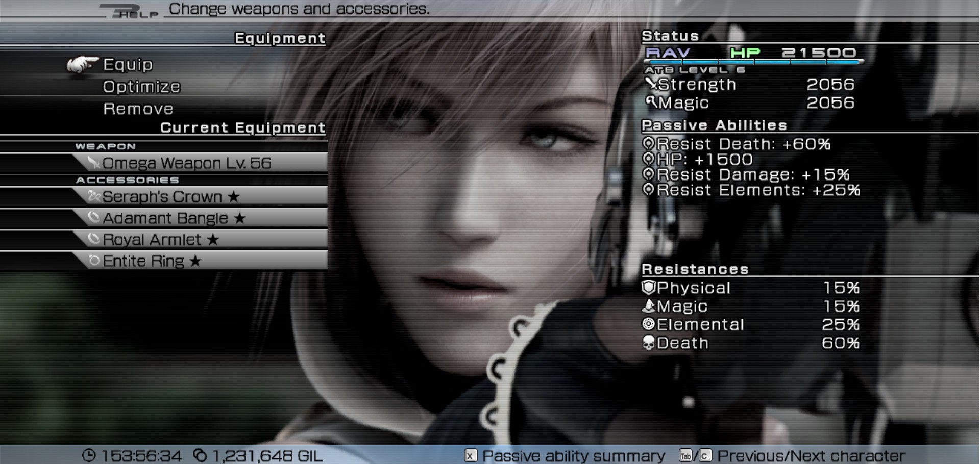Click the Passive Abilities header

pyautogui.click(x=714, y=125)
